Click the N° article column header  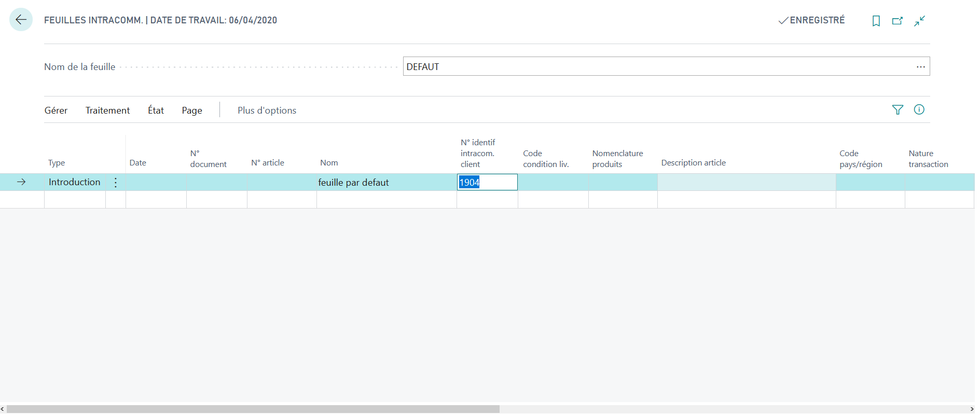tap(268, 163)
